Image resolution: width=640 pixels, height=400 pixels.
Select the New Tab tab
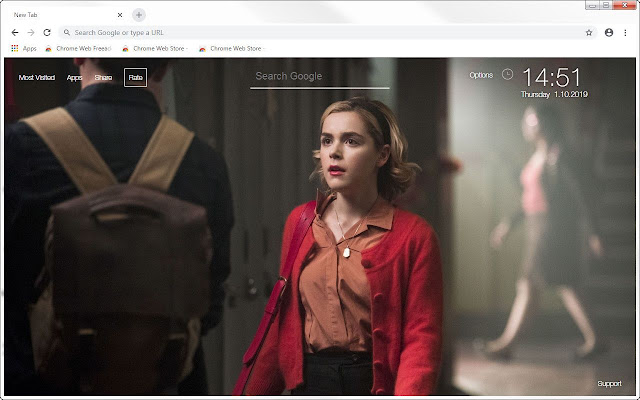pos(65,15)
